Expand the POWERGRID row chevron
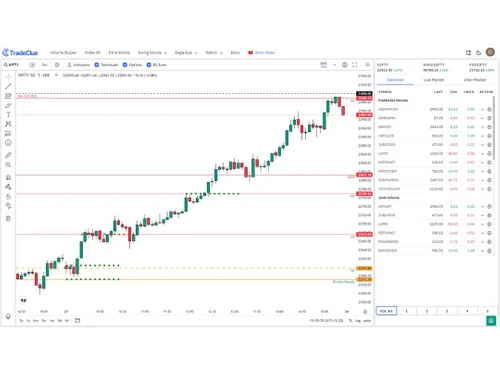This screenshot has width=500, height=375. 482,242
